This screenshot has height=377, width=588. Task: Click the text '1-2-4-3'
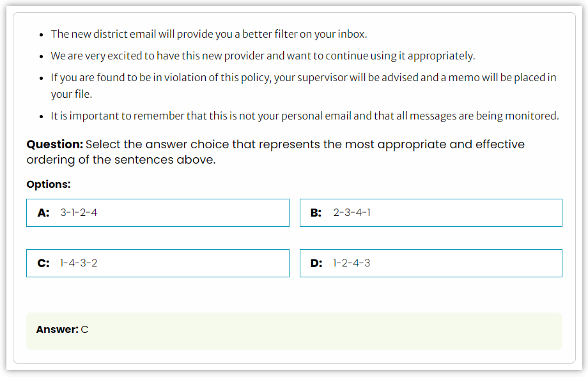352,263
